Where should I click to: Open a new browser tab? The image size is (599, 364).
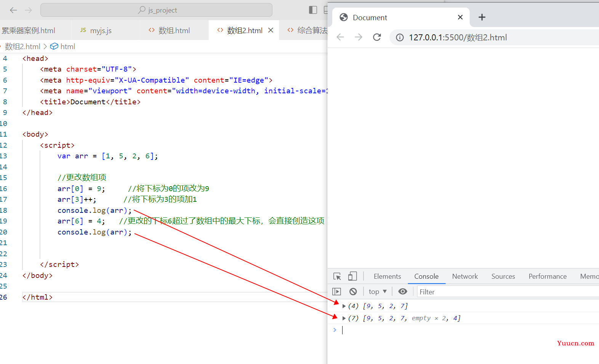(482, 18)
